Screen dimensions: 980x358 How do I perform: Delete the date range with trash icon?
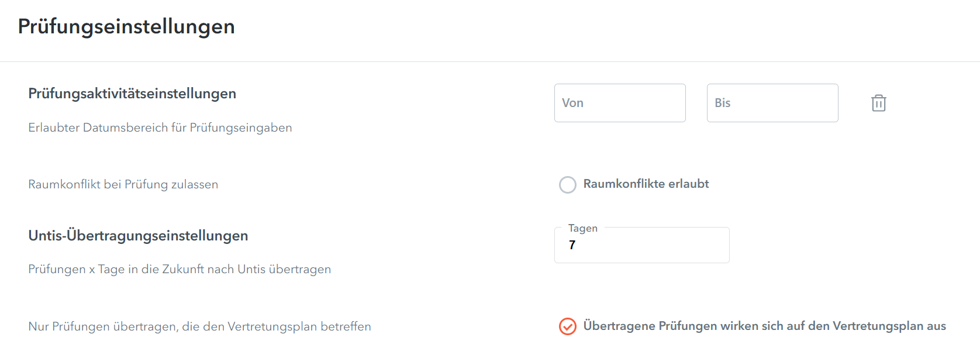pos(878,103)
